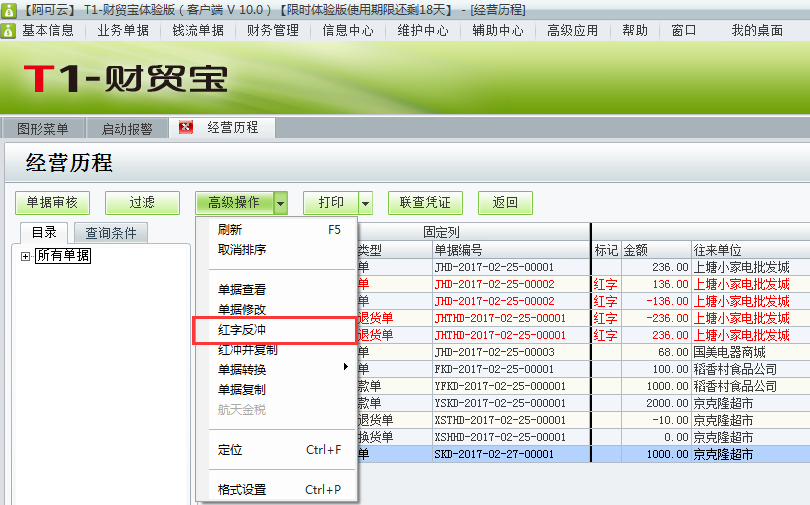Image resolution: width=810 pixels, height=505 pixels.
Task: Open the 帮助 menu
Action: 635,30
